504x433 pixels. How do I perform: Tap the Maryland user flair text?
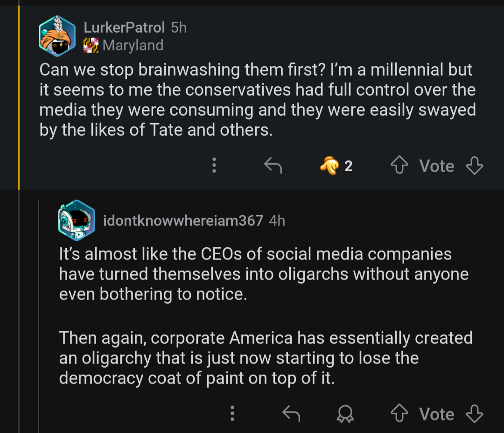(x=133, y=46)
